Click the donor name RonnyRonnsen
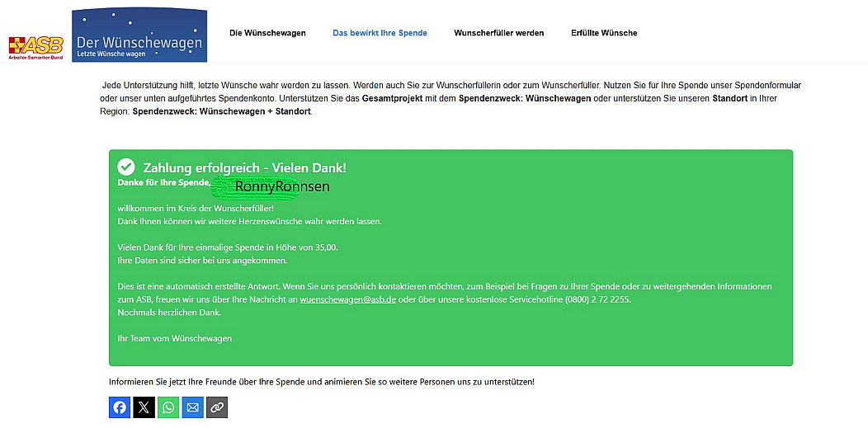The image size is (868, 428). 281,186
